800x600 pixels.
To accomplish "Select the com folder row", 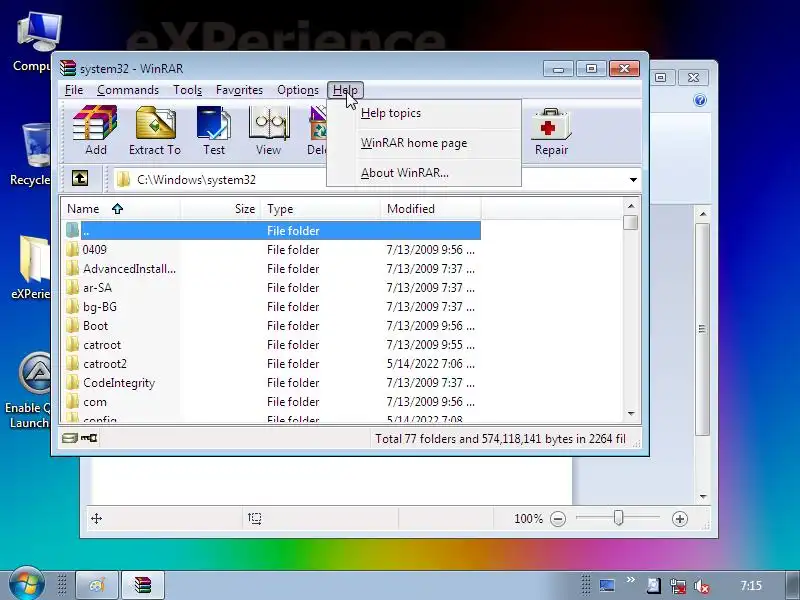I will tap(272, 402).
